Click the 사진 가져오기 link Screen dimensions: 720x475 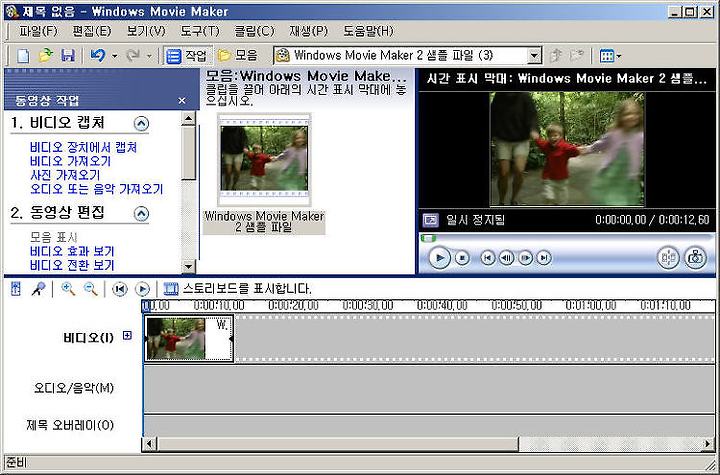(65, 175)
